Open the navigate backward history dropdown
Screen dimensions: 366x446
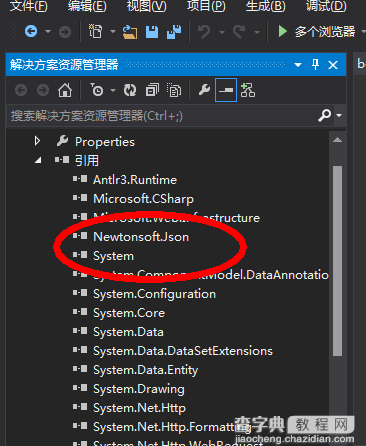coord(48,32)
